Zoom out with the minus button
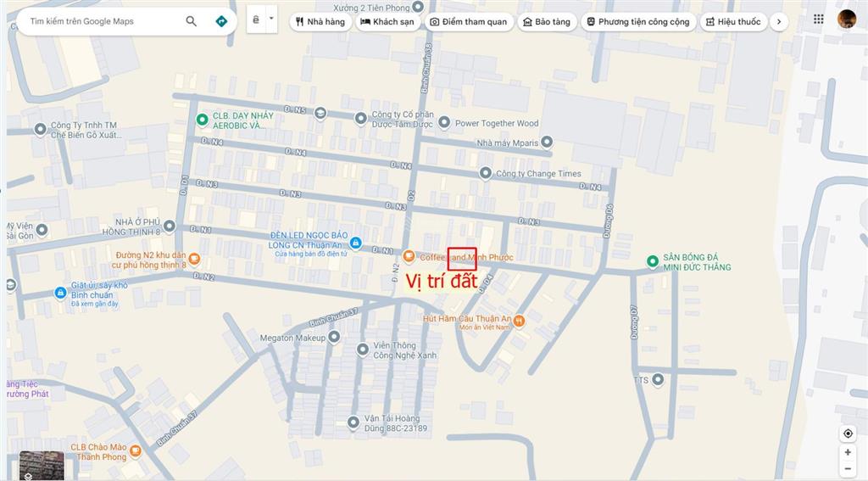Screen dimensions: 868x481 coord(848,469)
